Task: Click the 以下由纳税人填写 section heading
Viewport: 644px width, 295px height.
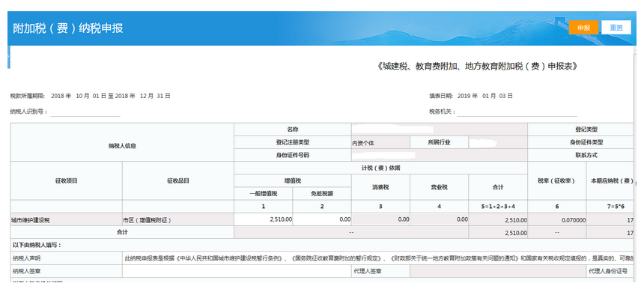Action: [37, 246]
